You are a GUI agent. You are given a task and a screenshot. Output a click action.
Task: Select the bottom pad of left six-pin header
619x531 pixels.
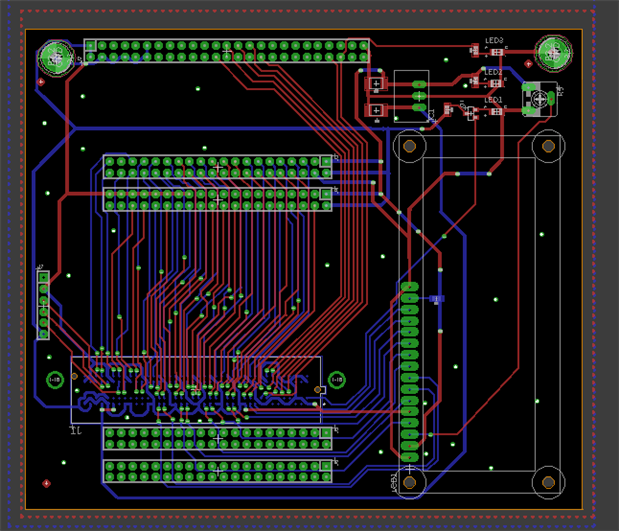point(43,334)
